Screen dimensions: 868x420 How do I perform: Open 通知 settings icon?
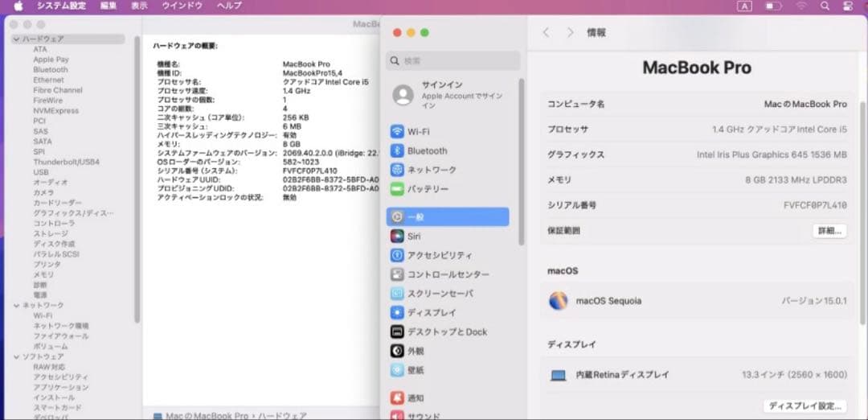coord(397,397)
